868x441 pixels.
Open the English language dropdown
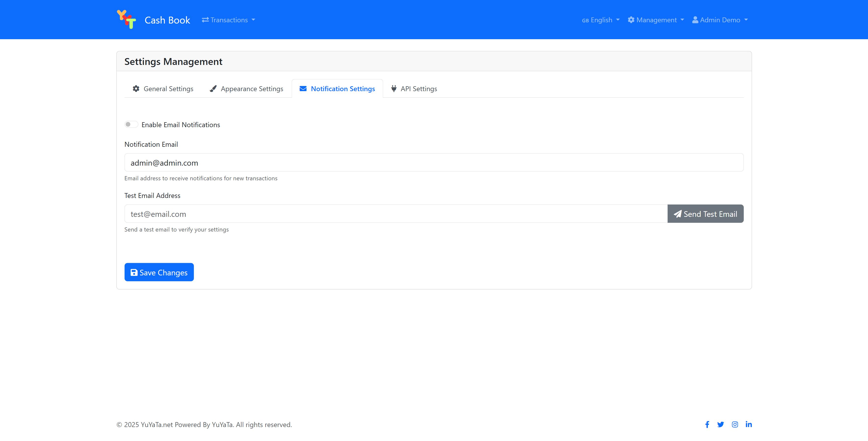601,20
